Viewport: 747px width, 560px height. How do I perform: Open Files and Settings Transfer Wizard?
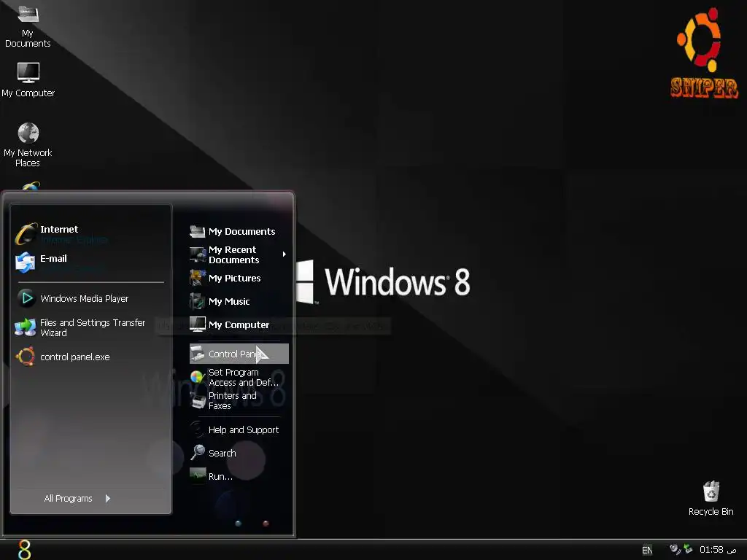[81, 327]
